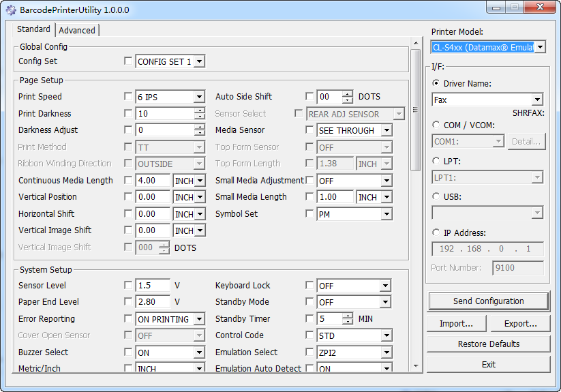The width and height of the screenshot is (561, 392).
Task: Open the Printer Model dropdown
Action: pos(540,47)
